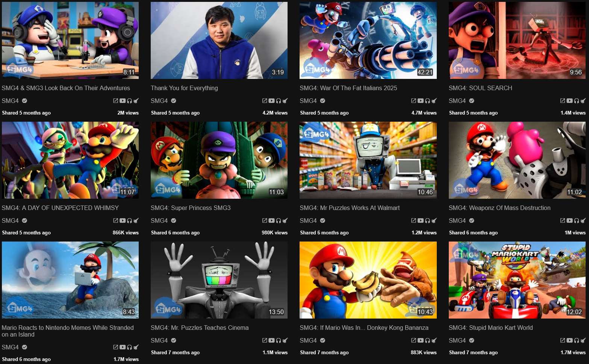Open 'SMG4: Weaponz Of Mass Destruction' title
The image size is (589, 364).
500,208
